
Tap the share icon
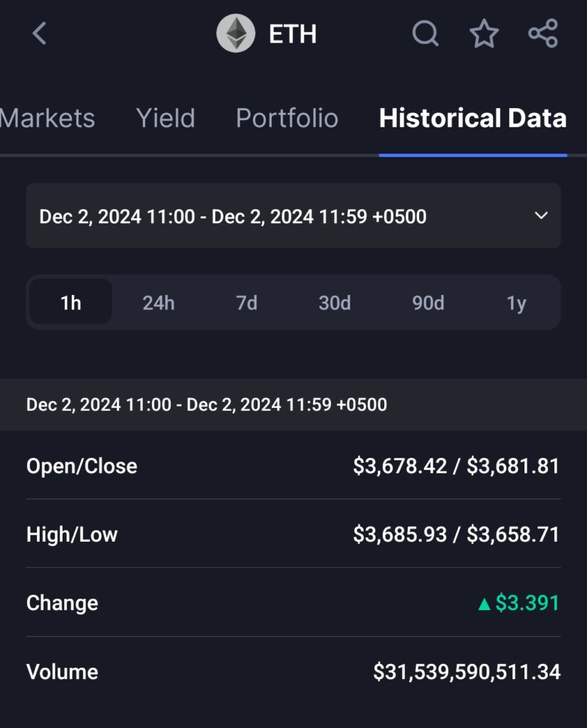point(543,33)
